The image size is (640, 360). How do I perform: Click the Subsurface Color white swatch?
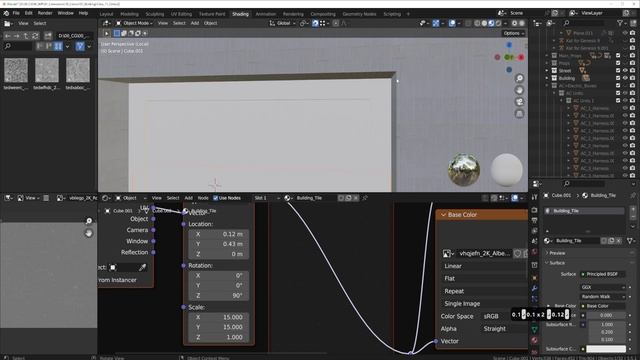[606, 349]
